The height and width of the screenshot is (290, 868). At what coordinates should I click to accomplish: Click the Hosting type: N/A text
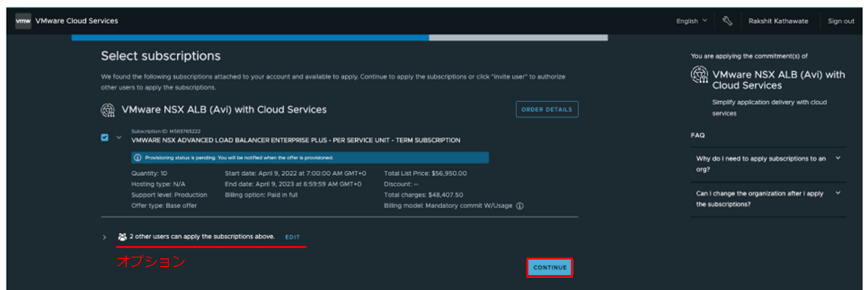coord(158,183)
